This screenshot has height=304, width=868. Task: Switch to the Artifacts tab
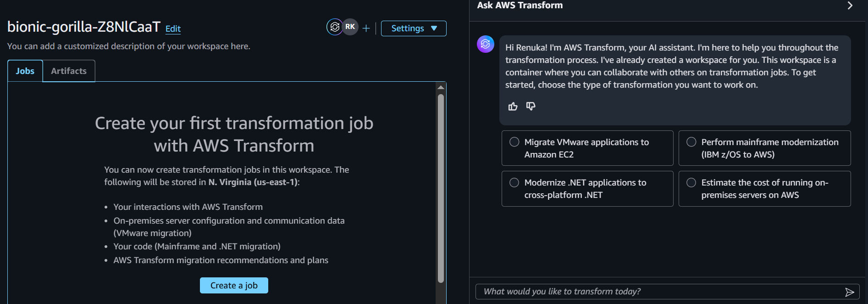click(69, 71)
